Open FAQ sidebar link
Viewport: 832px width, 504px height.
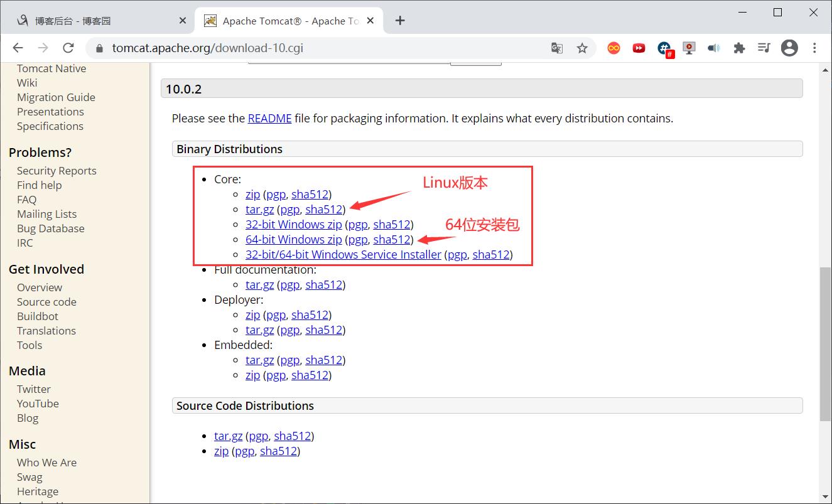pyautogui.click(x=27, y=200)
